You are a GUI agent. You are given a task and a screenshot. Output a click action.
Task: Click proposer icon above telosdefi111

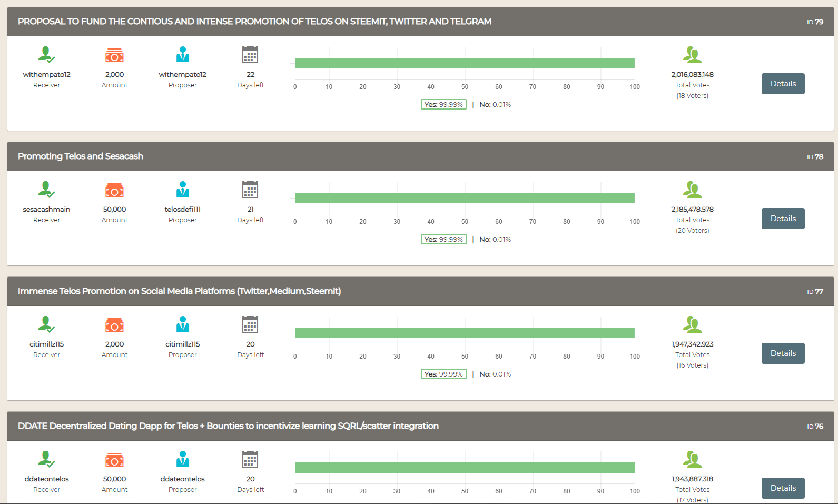(x=183, y=190)
